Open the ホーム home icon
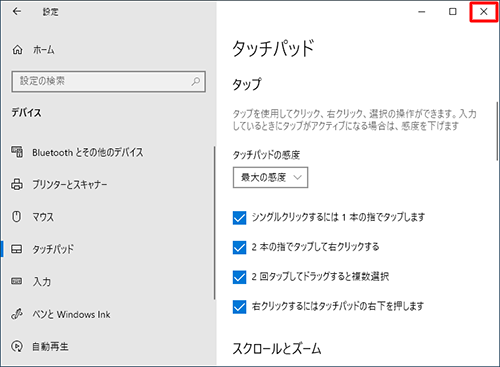The width and height of the screenshot is (500, 367). [17, 50]
